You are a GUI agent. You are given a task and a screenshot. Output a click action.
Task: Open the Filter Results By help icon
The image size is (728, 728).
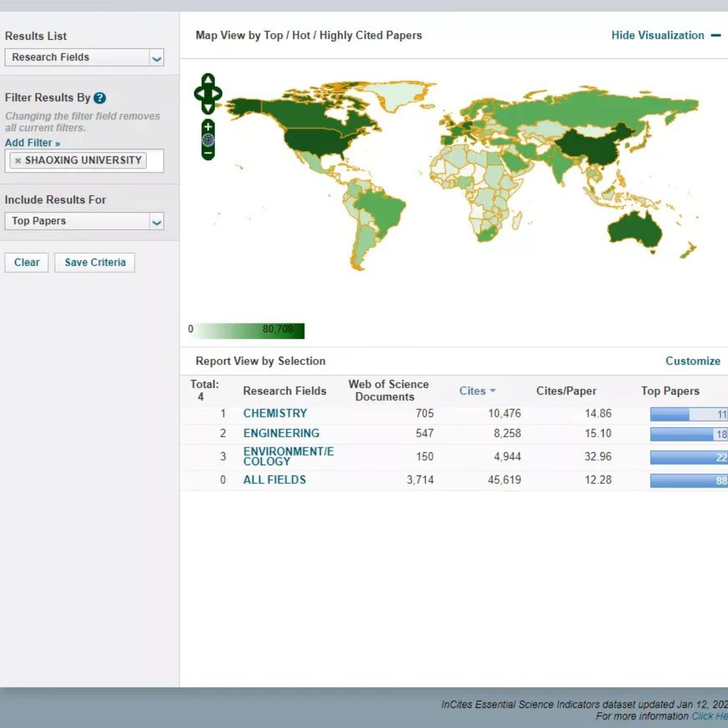[x=100, y=98]
